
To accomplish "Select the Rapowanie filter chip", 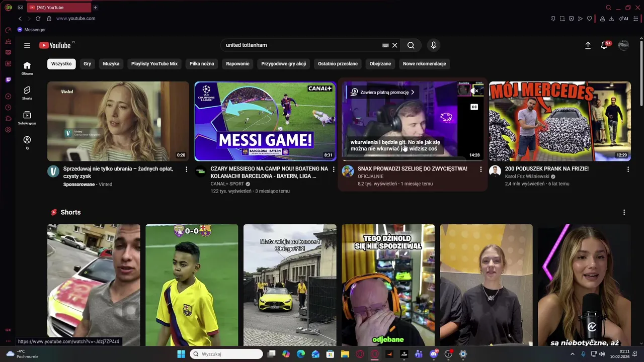I will pos(238,64).
